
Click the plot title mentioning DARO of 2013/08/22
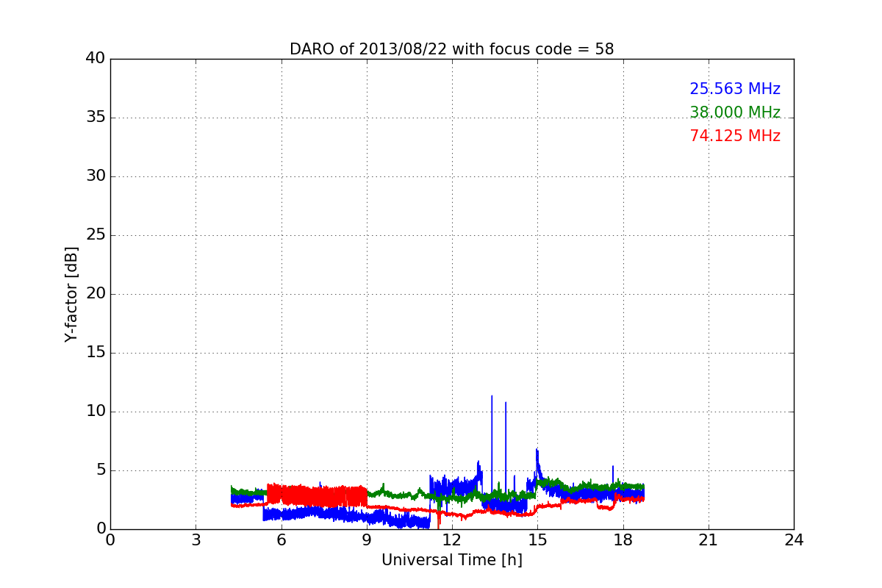(x=451, y=49)
